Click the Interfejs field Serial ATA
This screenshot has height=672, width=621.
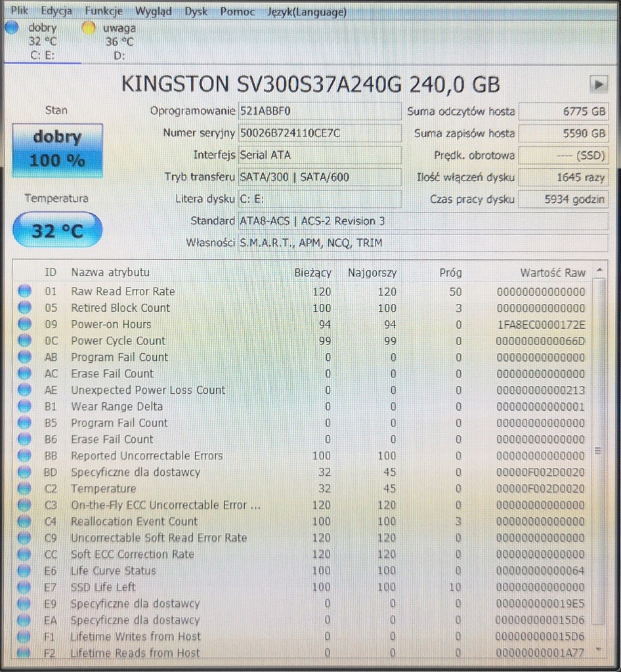point(319,155)
